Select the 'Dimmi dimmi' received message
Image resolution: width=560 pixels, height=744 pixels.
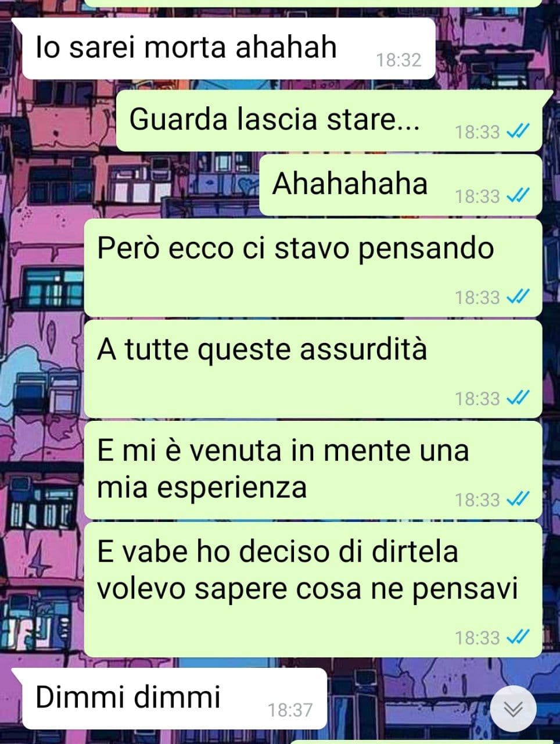[x=170, y=699]
